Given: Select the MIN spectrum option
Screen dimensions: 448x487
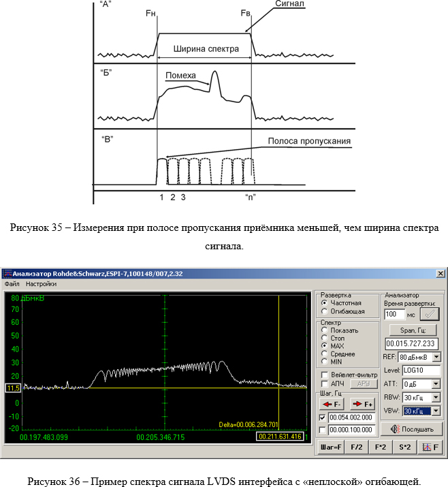Looking at the screenshot, I should (325, 362).
